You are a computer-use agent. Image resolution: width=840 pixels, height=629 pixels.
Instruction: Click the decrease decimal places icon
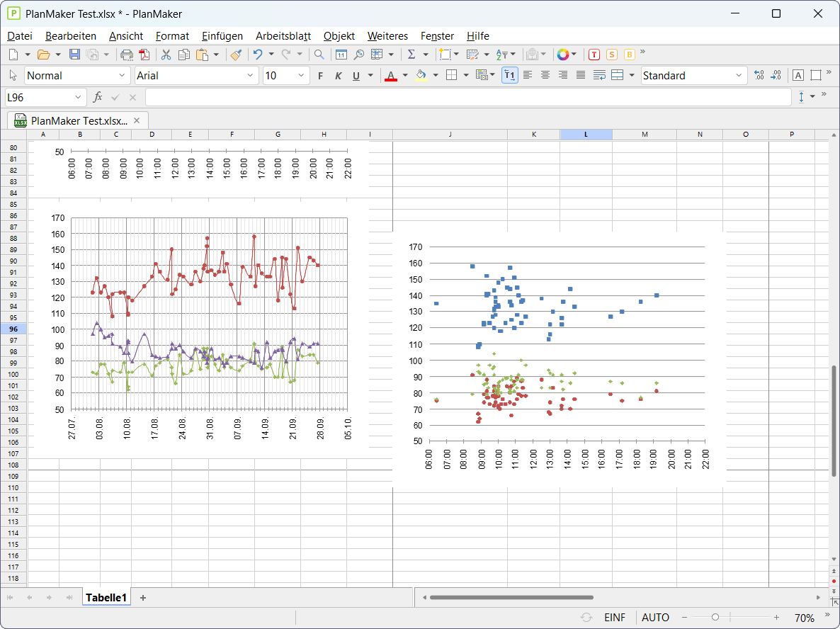click(776, 76)
